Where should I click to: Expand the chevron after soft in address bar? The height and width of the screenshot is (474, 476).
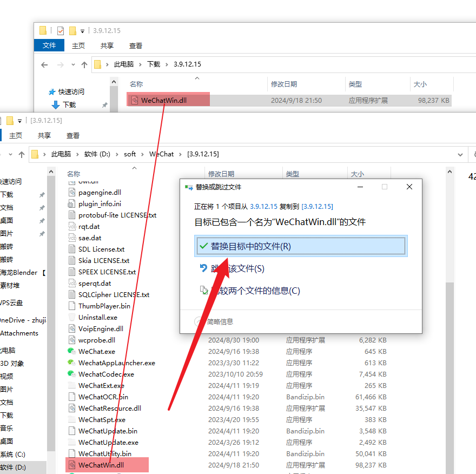(143, 154)
